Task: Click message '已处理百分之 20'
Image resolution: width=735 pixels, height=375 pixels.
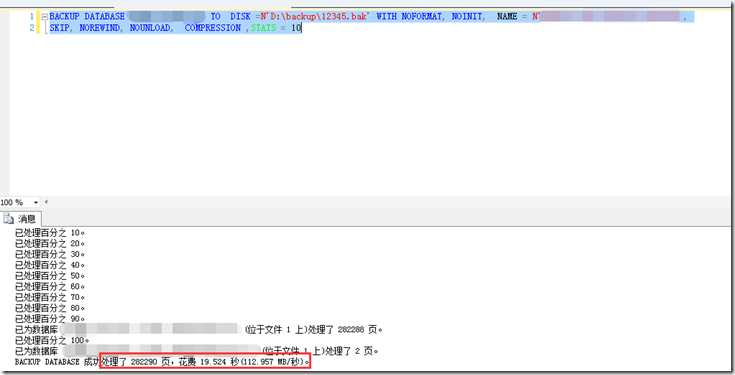Action: point(50,244)
